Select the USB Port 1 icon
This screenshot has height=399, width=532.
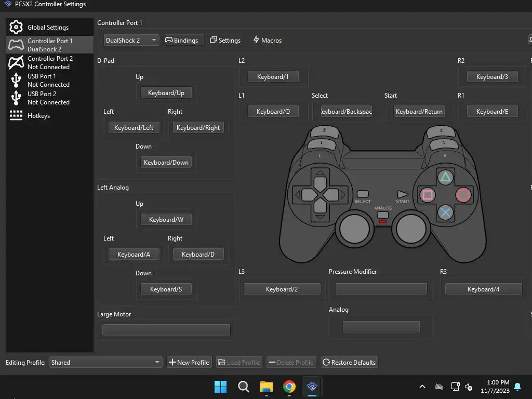tap(16, 80)
